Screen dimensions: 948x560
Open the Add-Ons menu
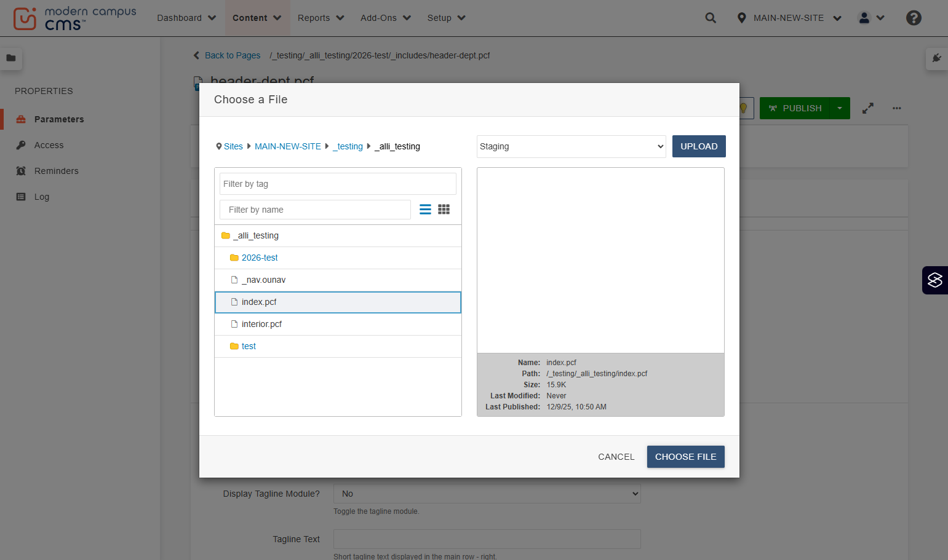point(386,18)
